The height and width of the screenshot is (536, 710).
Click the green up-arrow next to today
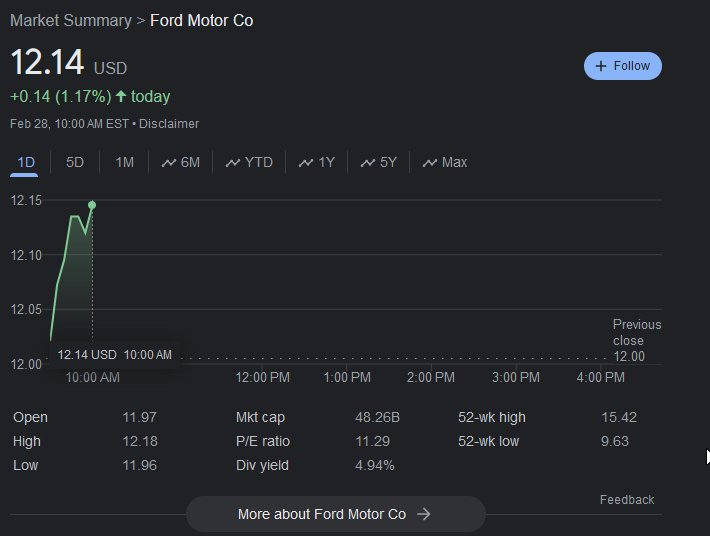(x=121, y=97)
